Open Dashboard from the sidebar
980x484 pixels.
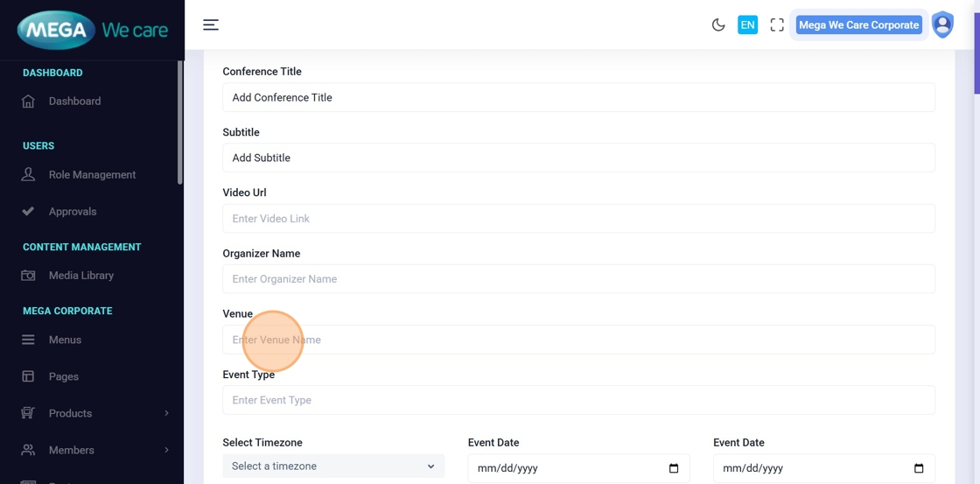point(74,102)
